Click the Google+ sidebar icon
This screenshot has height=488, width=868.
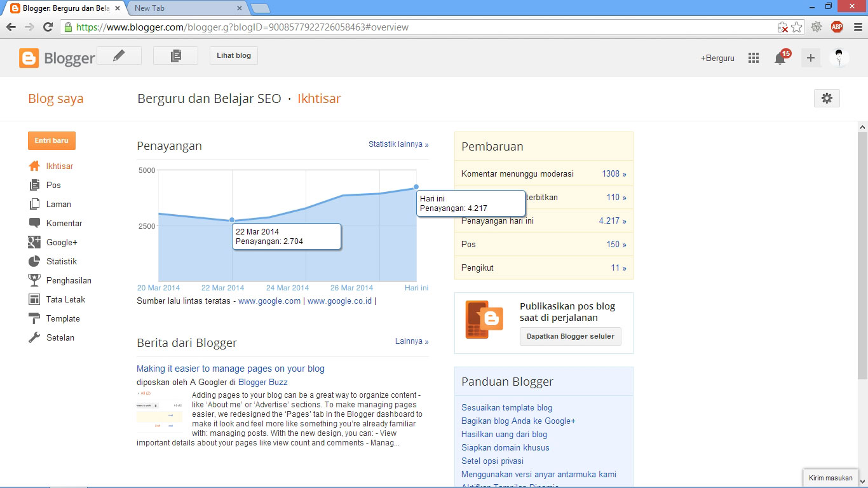[x=34, y=242]
